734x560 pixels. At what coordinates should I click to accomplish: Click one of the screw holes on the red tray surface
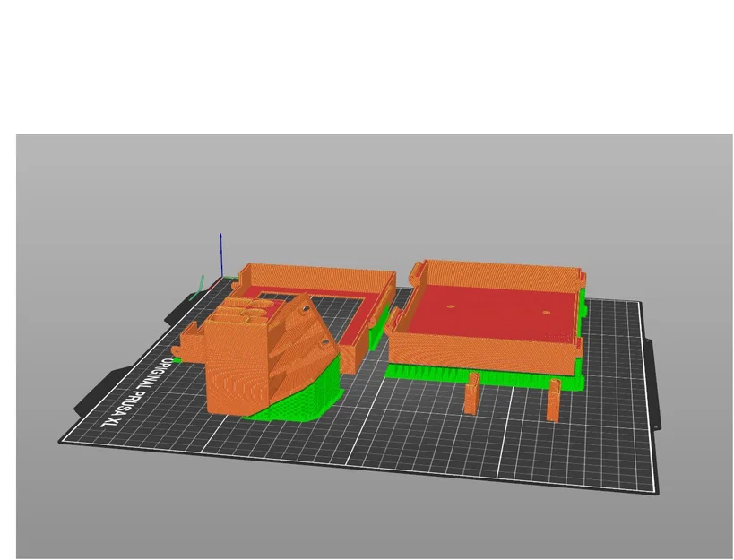click(x=453, y=306)
